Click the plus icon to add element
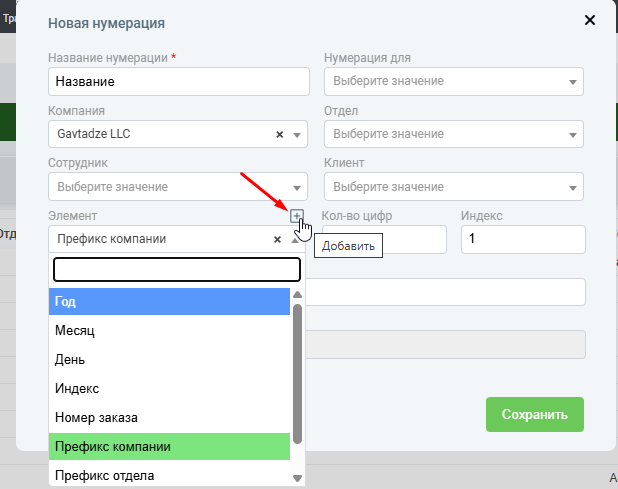 click(x=296, y=216)
